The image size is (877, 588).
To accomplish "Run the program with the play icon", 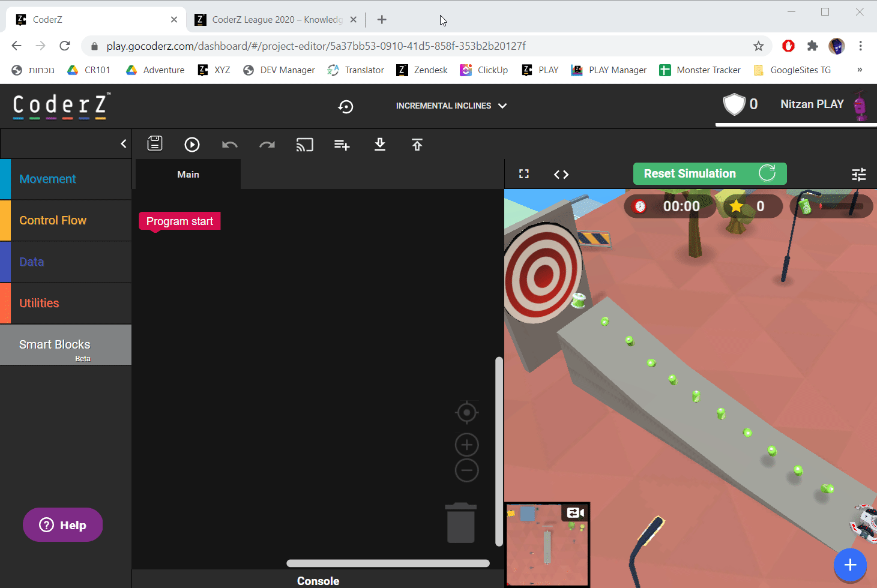I will pyautogui.click(x=192, y=145).
